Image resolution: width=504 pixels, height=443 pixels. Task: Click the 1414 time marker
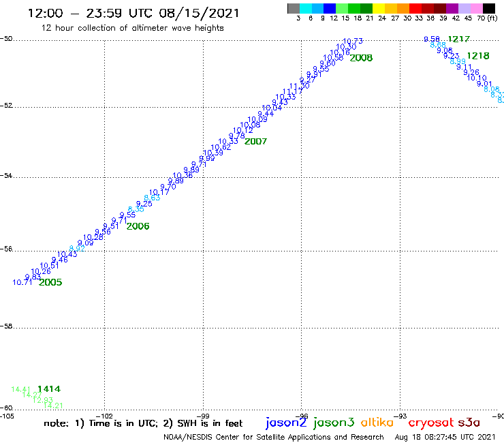pyautogui.click(x=49, y=389)
